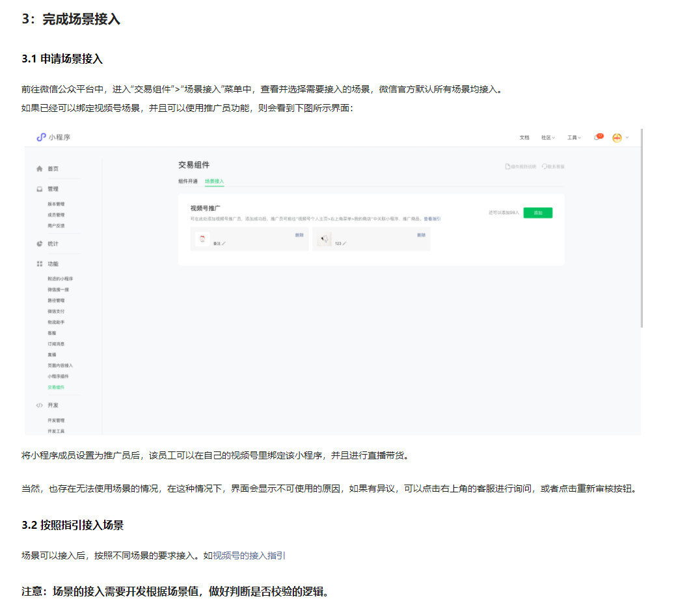Go to 版本管理 in sidebar
Image resolution: width=700 pixels, height=614 pixels.
(56, 204)
